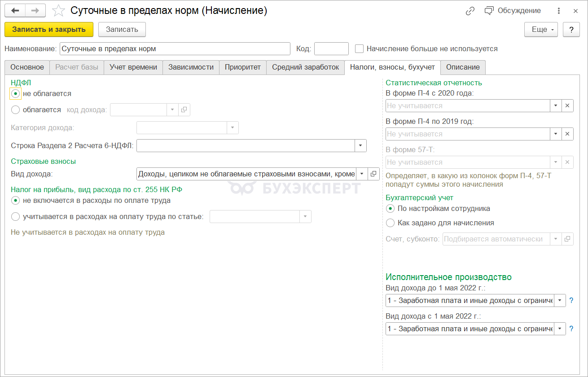The width and height of the screenshot is (588, 377).
Task: Open the three-dot options menu
Action: pyautogui.click(x=558, y=11)
